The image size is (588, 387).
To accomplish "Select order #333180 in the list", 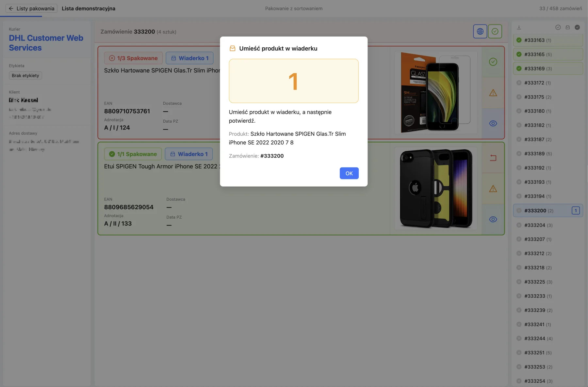I will (x=548, y=111).
